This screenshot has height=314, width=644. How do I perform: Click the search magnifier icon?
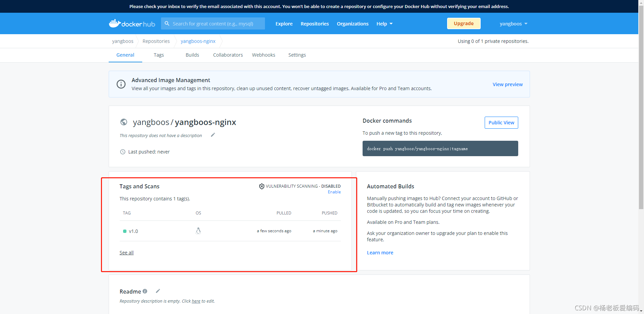167,23
